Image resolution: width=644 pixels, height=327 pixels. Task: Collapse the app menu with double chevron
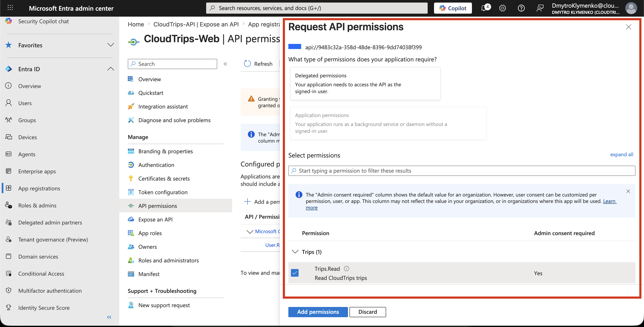(225, 64)
